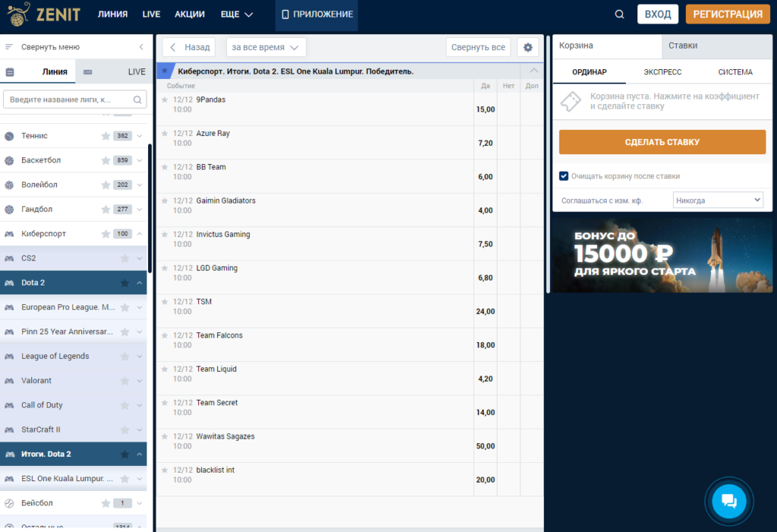
Task: Collapse the Киберспорт section chevron
Action: click(140, 234)
